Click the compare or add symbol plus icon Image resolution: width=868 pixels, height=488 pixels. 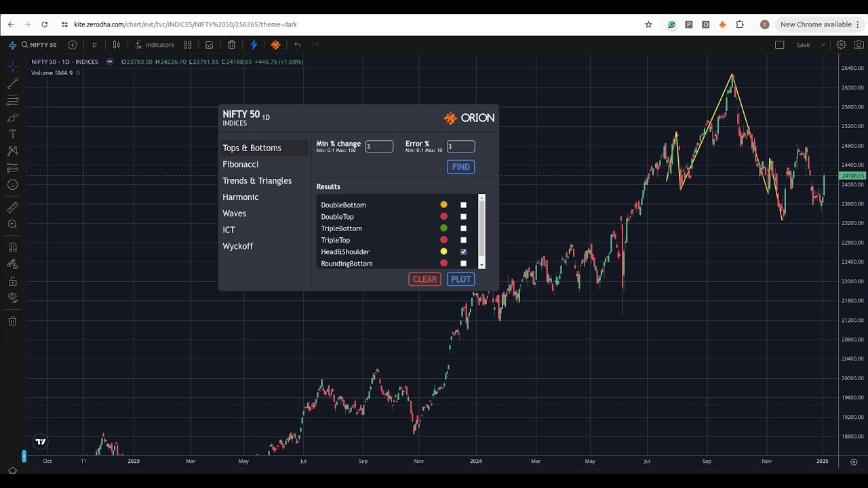click(x=73, y=45)
